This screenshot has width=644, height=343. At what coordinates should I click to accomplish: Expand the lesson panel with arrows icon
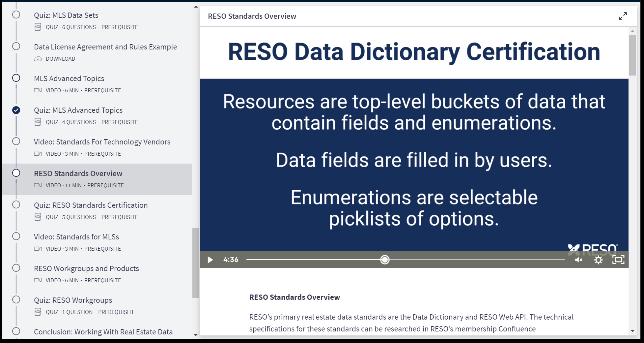(623, 16)
